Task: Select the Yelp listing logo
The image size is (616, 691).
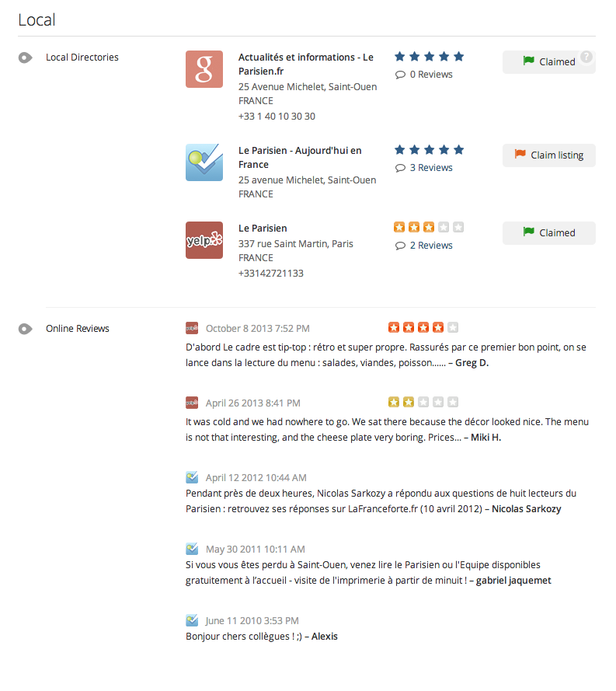Action: pos(204,240)
